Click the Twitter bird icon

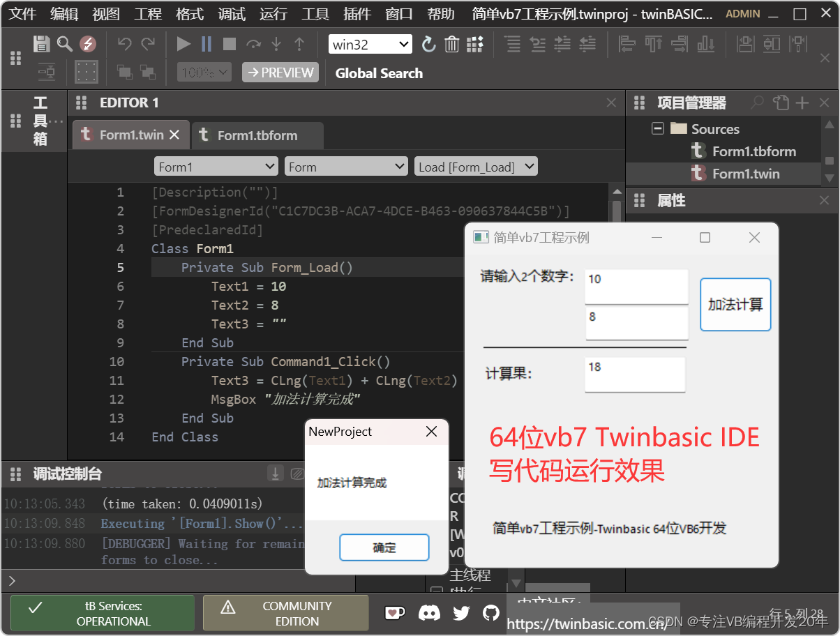(x=460, y=613)
